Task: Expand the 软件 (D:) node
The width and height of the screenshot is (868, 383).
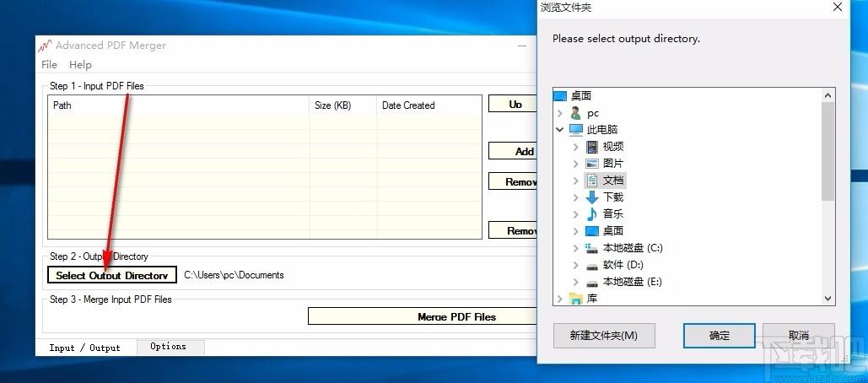Action: tap(575, 265)
